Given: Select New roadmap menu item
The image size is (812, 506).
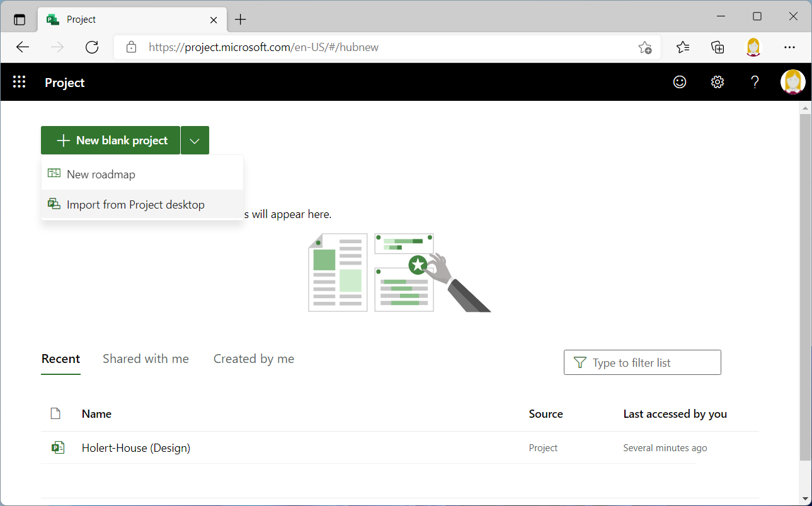Looking at the screenshot, I should 142,175.
